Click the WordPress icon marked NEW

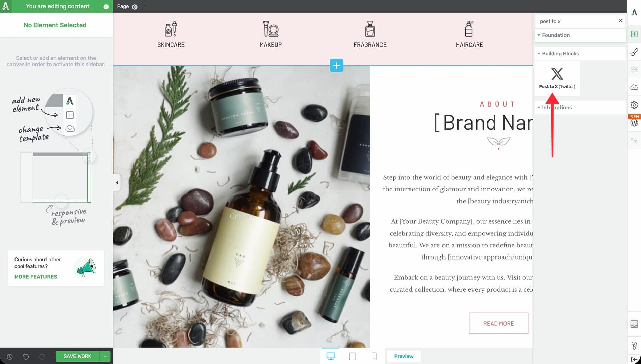tap(634, 123)
